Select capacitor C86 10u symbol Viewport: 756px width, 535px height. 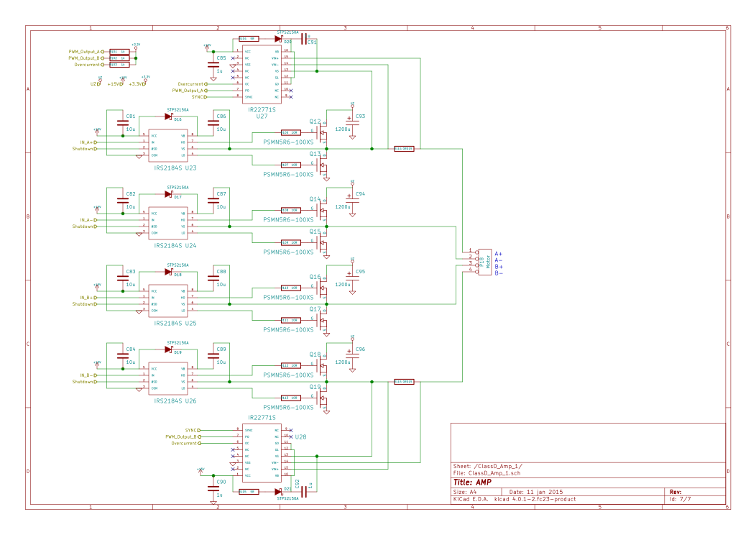(213, 122)
